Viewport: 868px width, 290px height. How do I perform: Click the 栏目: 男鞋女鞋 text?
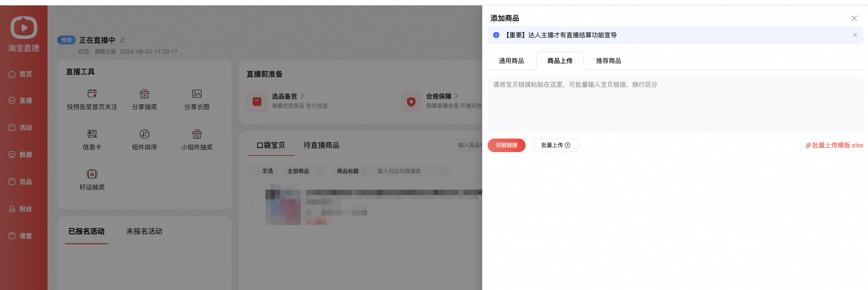pyautogui.click(x=97, y=51)
